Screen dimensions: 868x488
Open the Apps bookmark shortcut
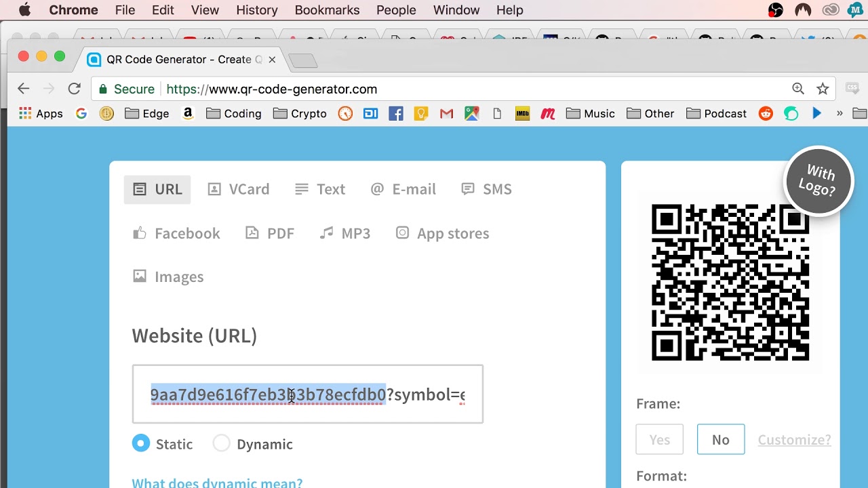click(x=41, y=114)
